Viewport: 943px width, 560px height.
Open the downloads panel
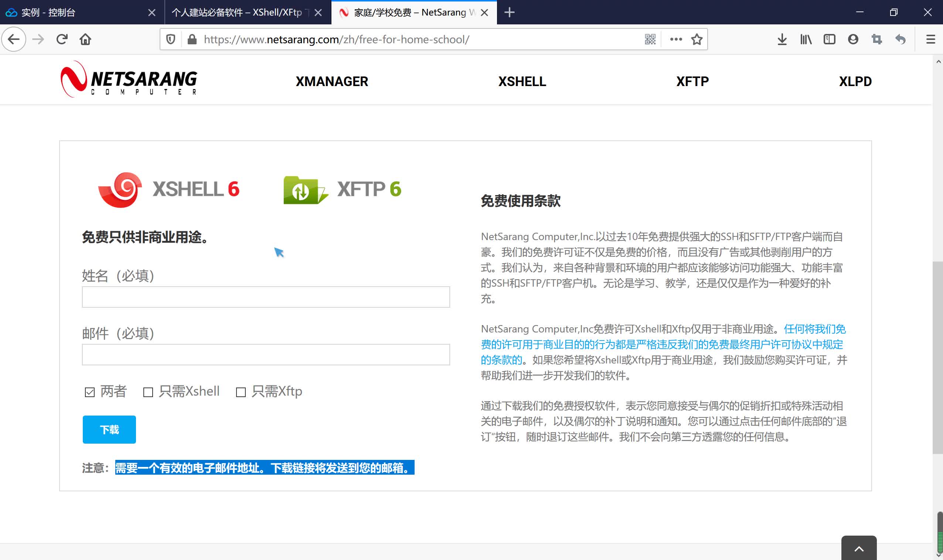click(782, 39)
